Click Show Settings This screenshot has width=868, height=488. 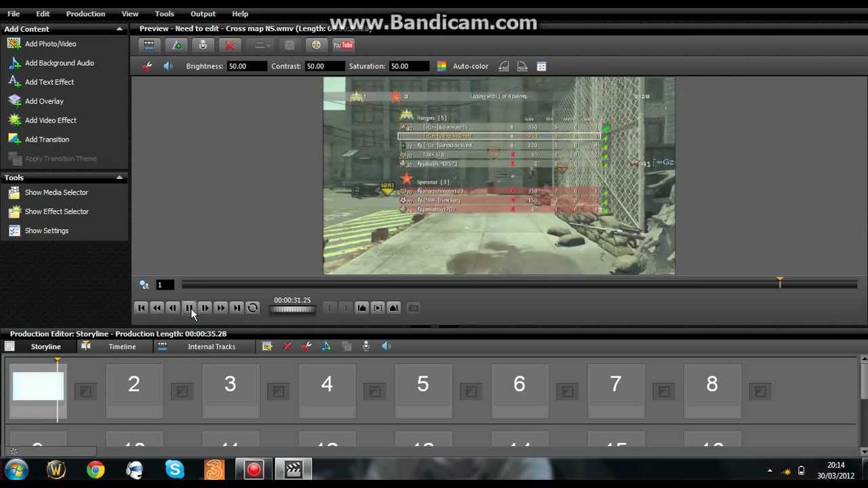coord(46,230)
